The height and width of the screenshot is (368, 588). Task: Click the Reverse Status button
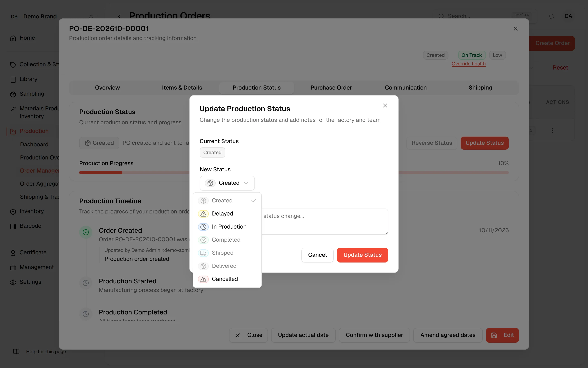pos(432,143)
